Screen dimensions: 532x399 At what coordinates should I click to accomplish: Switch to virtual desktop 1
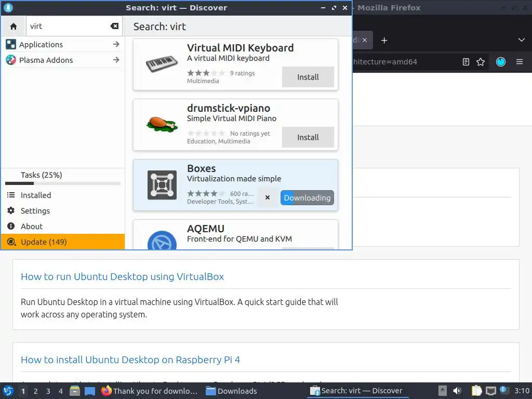[23, 391]
